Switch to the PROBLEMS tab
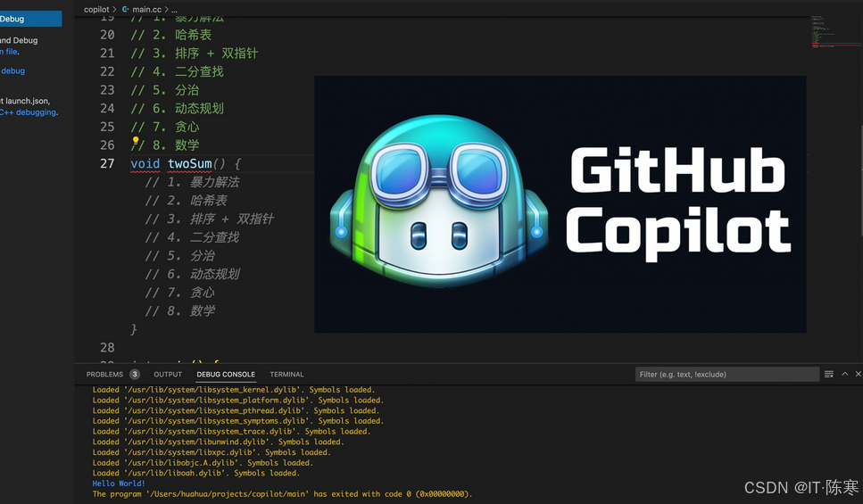863x504 pixels. pos(104,374)
